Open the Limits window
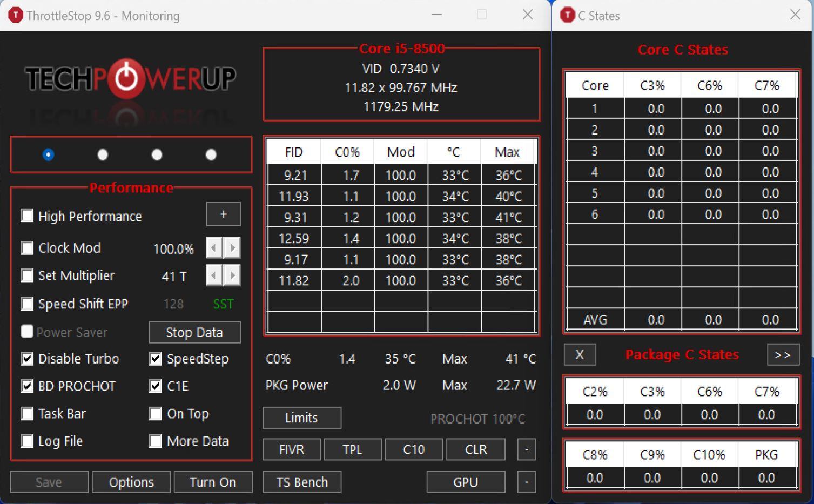 pos(302,418)
